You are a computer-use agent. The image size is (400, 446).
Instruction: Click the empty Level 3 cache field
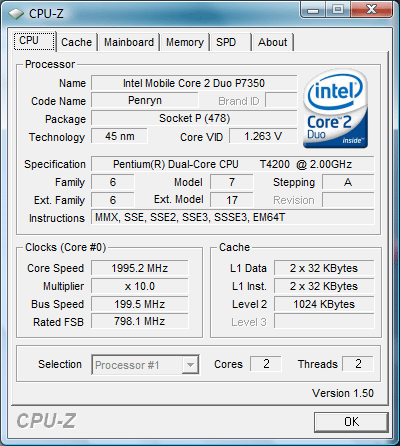click(324, 321)
